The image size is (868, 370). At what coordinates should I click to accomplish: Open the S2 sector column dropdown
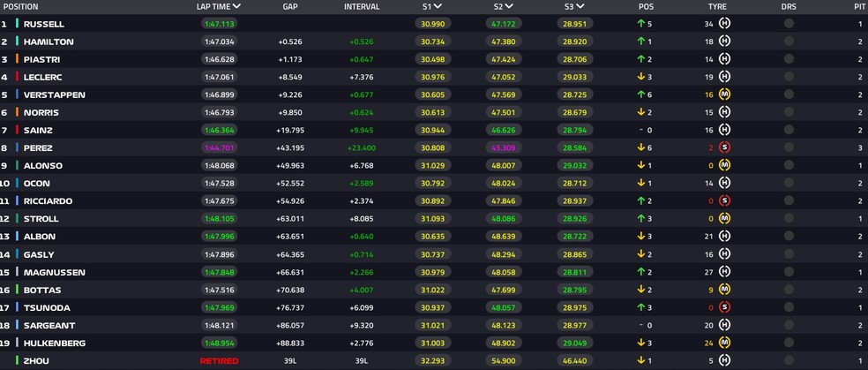(x=509, y=7)
